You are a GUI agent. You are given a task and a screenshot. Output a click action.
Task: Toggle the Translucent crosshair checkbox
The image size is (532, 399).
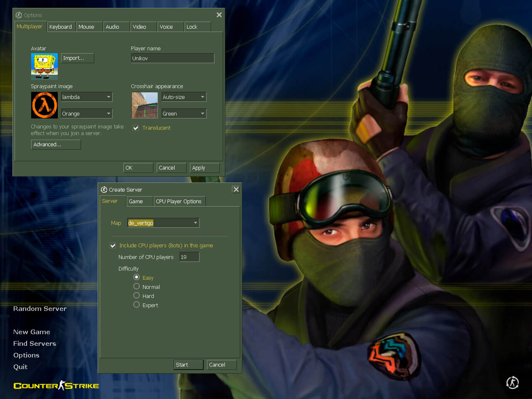coord(135,128)
